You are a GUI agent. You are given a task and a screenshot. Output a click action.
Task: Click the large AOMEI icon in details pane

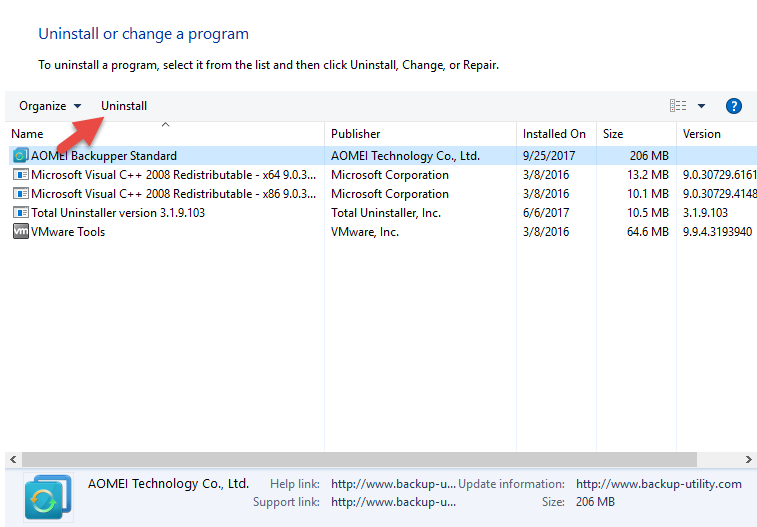(x=48, y=497)
